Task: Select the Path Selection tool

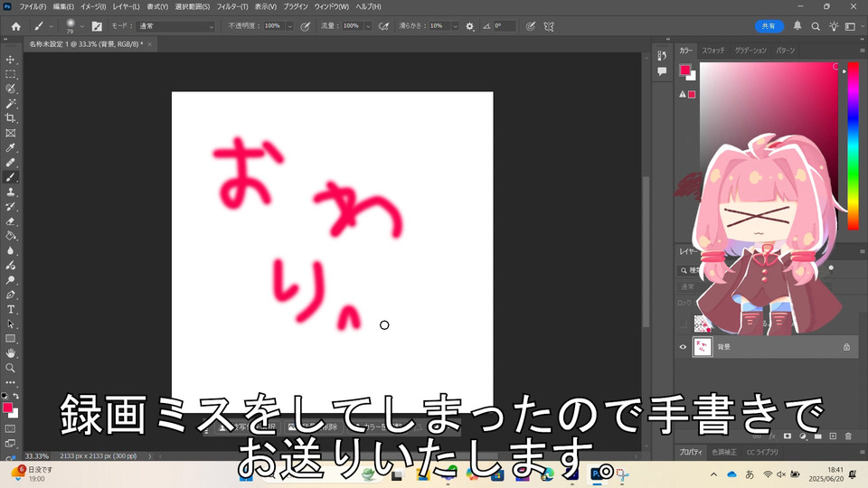Action: (11, 324)
